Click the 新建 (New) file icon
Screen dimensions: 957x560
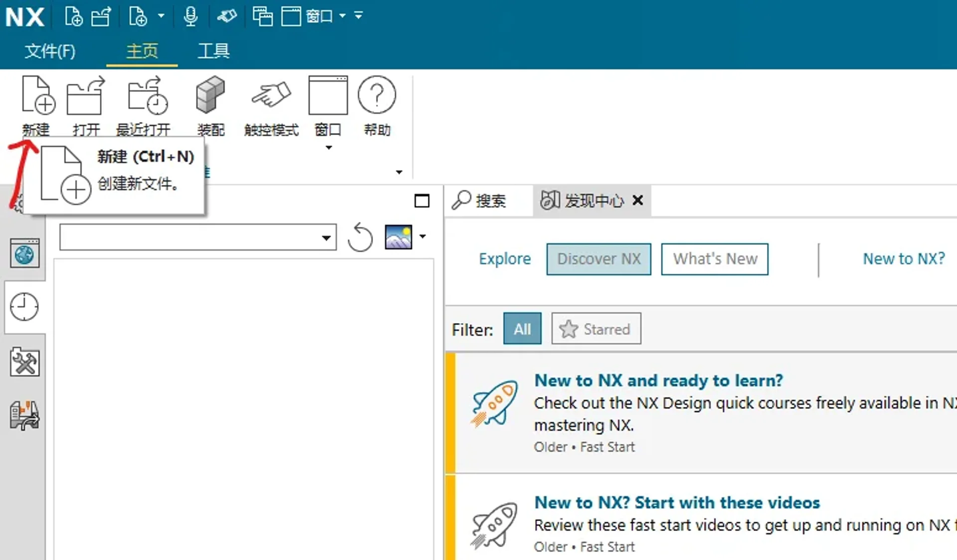pos(37,96)
